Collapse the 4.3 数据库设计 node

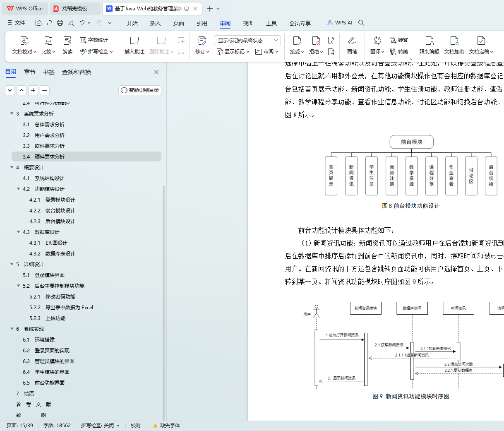(19, 232)
